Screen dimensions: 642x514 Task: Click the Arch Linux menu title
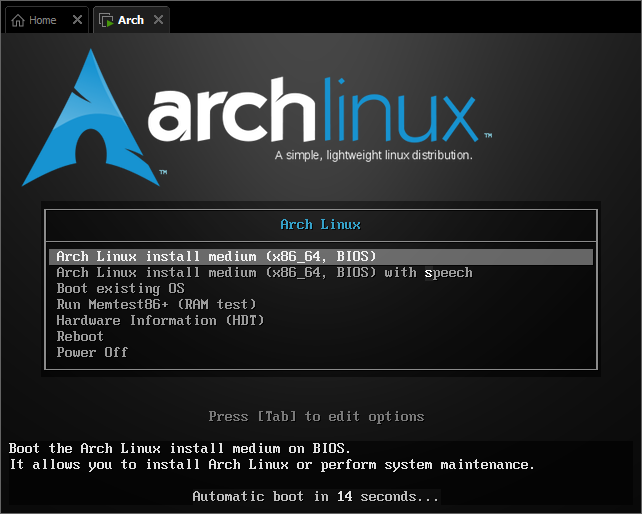tap(321, 224)
